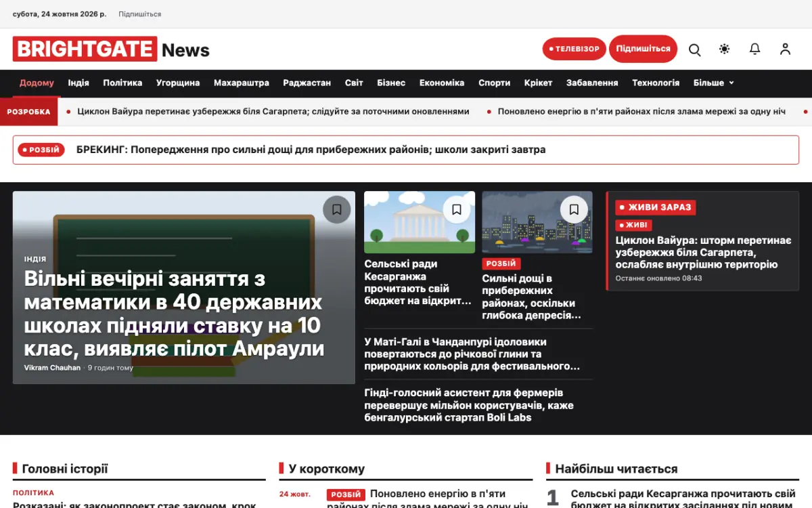
Task: Select the Раджастан menu item
Action: tap(307, 83)
